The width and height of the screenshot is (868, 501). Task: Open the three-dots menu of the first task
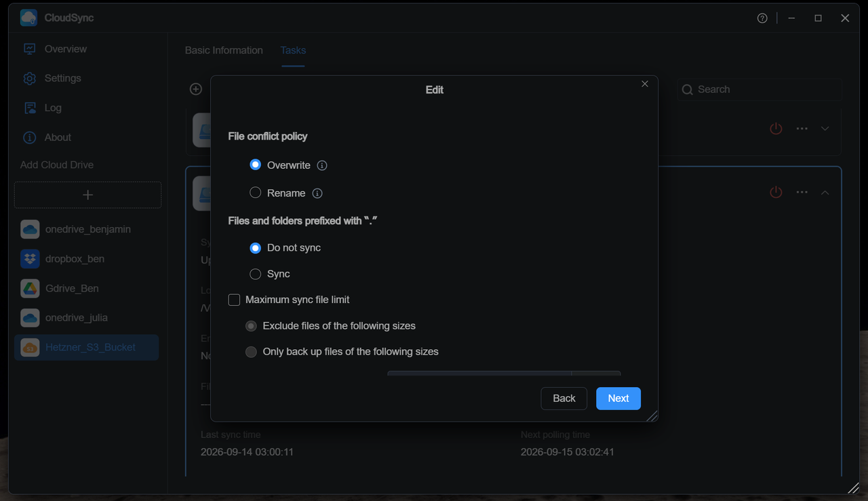pos(802,128)
